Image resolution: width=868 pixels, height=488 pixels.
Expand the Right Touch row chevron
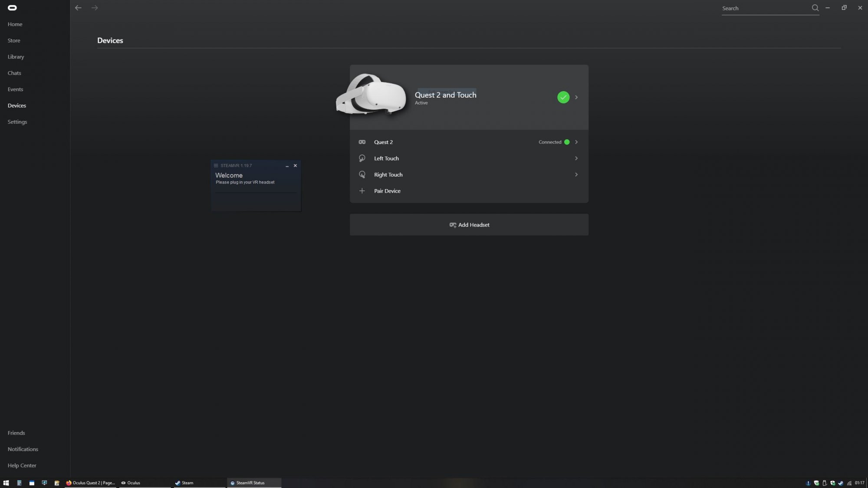click(576, 175)
